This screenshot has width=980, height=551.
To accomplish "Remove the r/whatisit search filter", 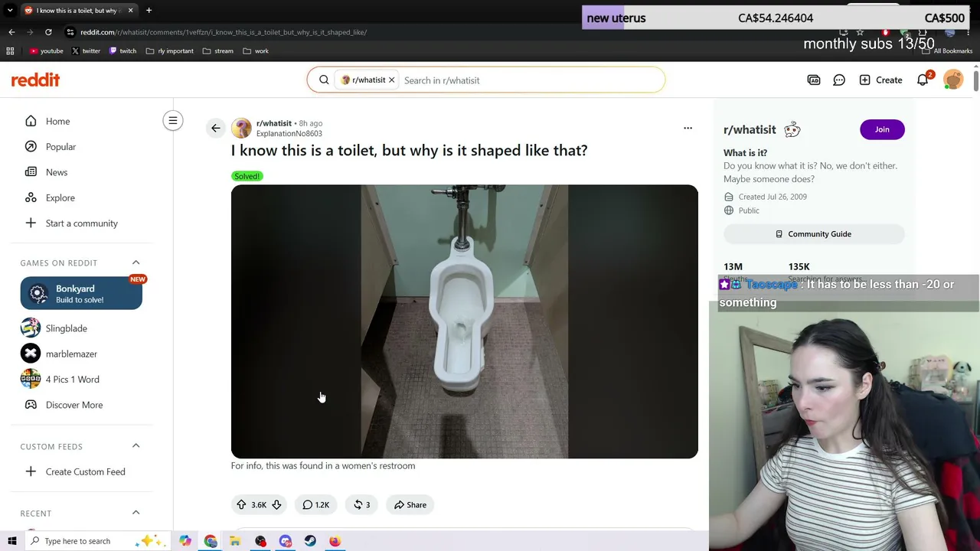I will [x=391, y=80].
